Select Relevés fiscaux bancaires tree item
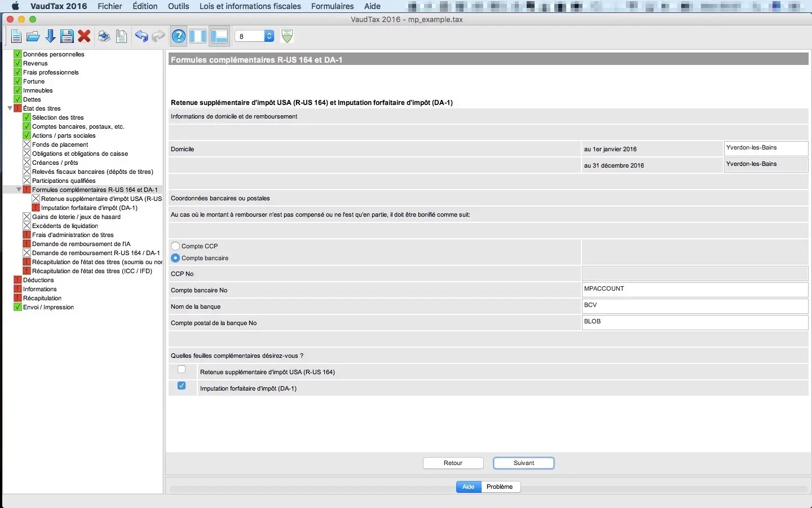The height and width of the screenshot is (508, 812). 92,172
